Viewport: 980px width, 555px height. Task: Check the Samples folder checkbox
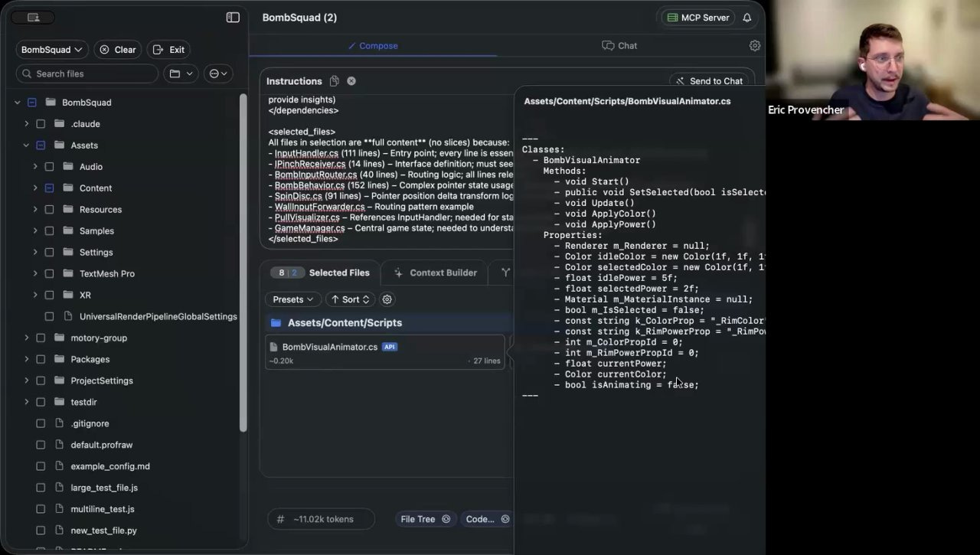[49, 231]
